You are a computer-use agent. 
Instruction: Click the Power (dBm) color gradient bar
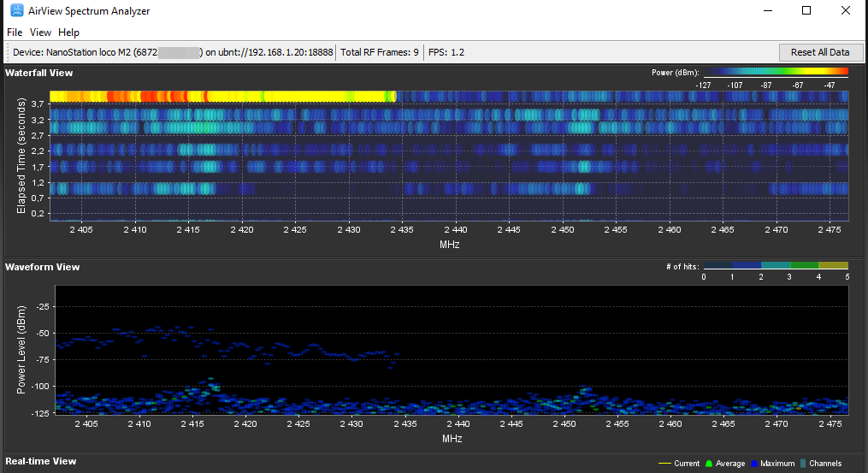776,72
